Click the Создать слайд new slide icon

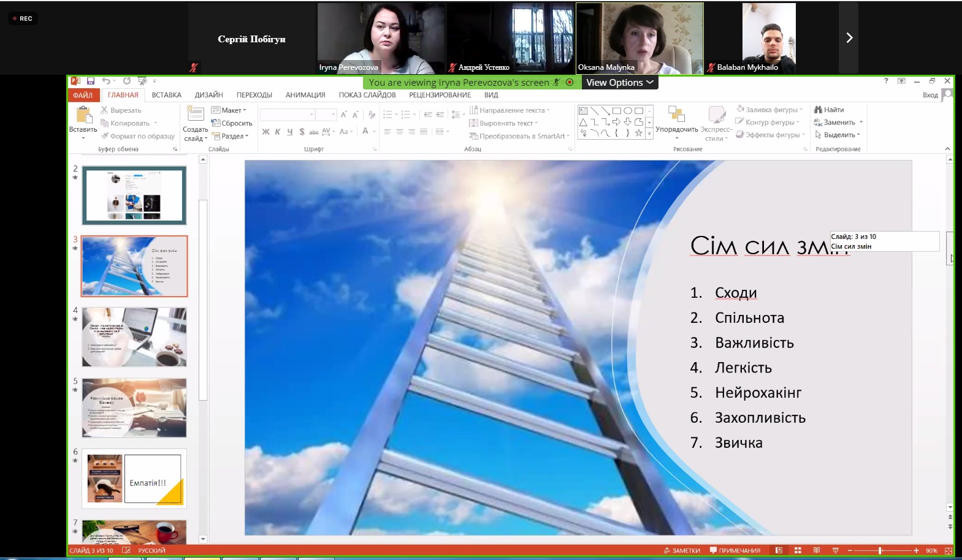[195, 114]
